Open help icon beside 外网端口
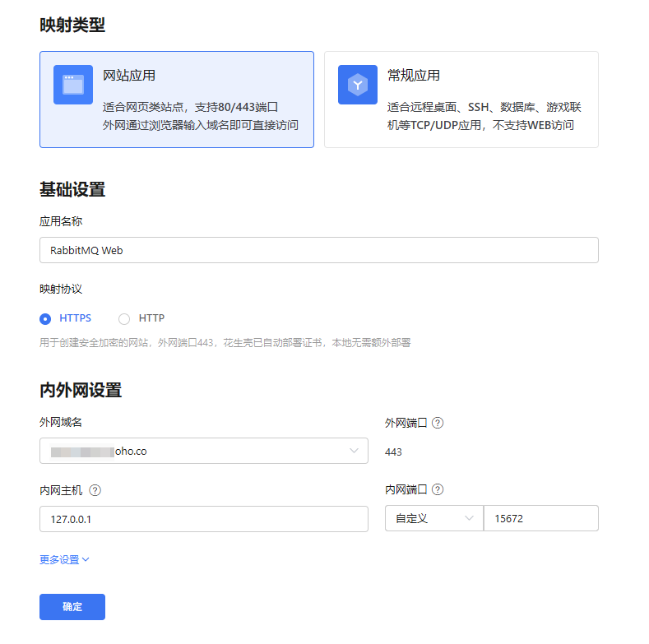 tap(438, 423)
